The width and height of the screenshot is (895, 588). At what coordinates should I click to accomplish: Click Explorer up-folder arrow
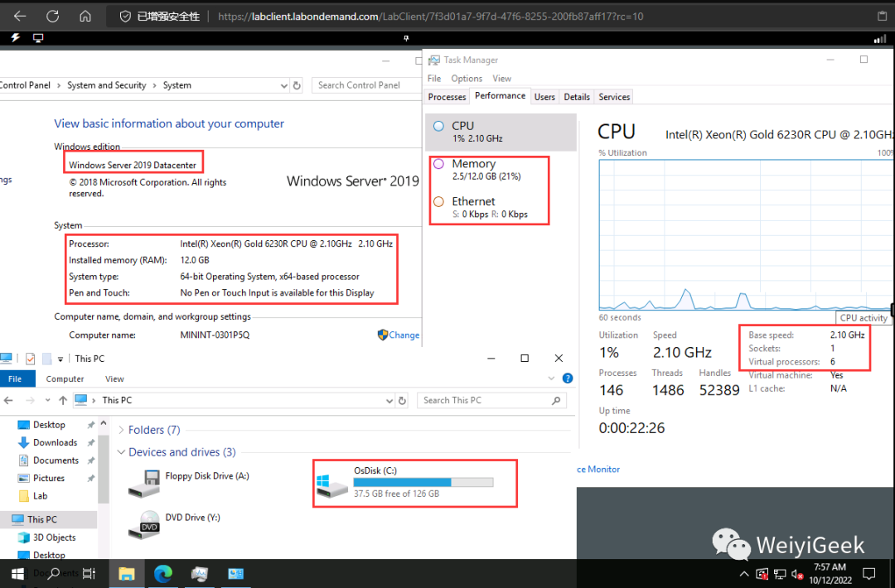(x=63, y=400)
